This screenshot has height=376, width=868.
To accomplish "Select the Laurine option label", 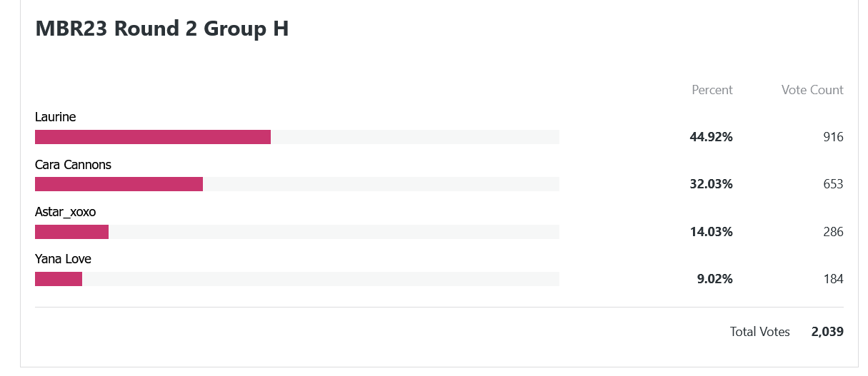I will pyautogui.click(x=56, y=117).
